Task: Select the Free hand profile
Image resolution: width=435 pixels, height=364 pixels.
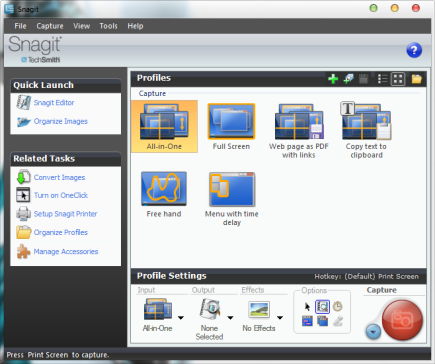Action: point(164,195)
